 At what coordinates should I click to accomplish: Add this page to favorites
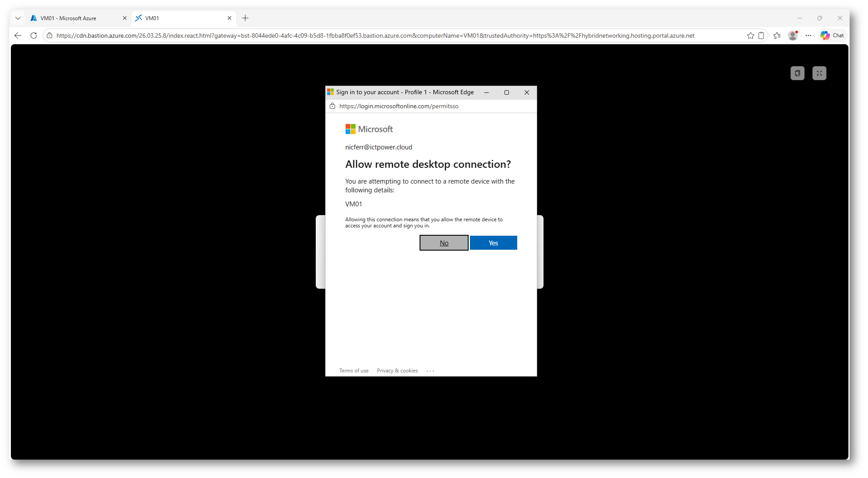(750, 35)
